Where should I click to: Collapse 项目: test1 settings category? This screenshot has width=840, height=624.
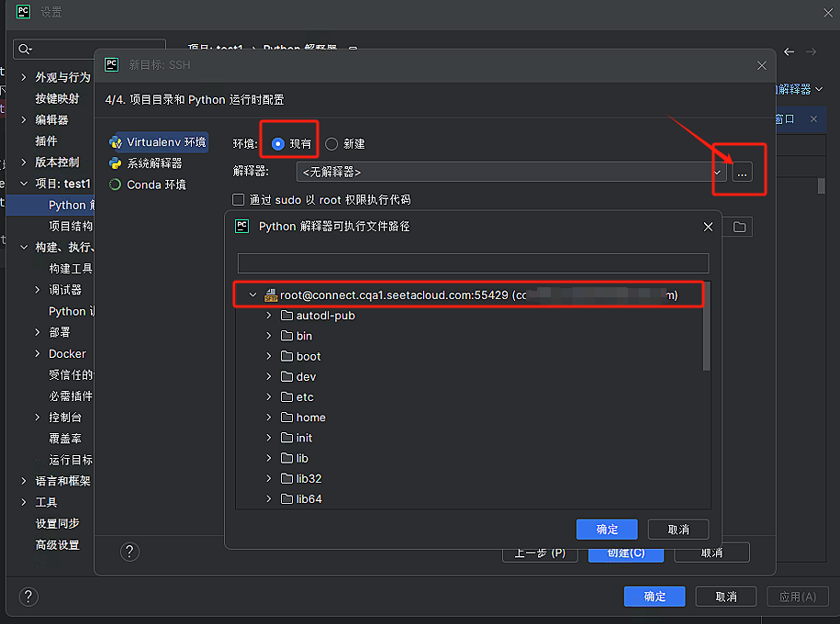tap(24, 184)
